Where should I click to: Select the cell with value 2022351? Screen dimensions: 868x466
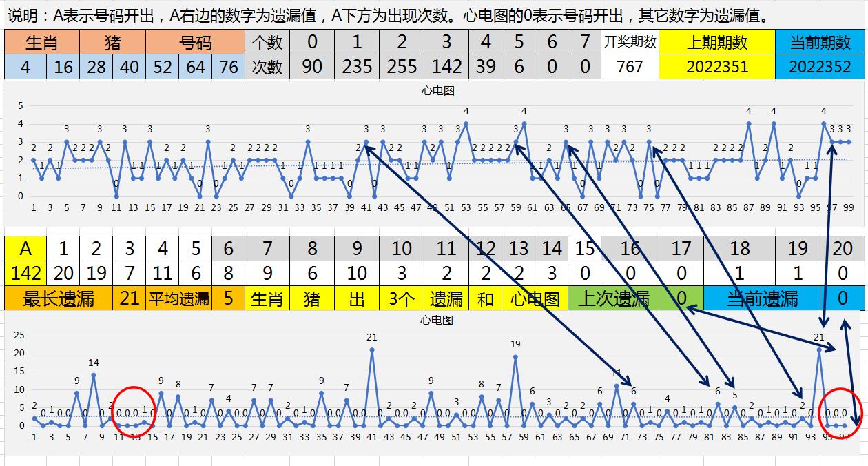click(716, 67)
